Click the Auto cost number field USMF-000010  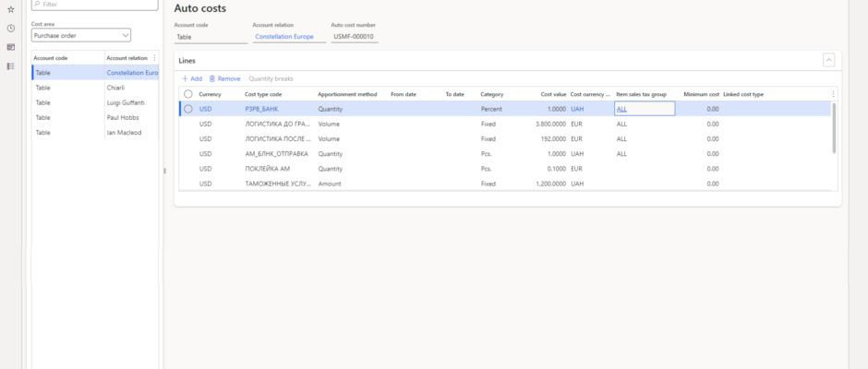click(x=355, y=37)
